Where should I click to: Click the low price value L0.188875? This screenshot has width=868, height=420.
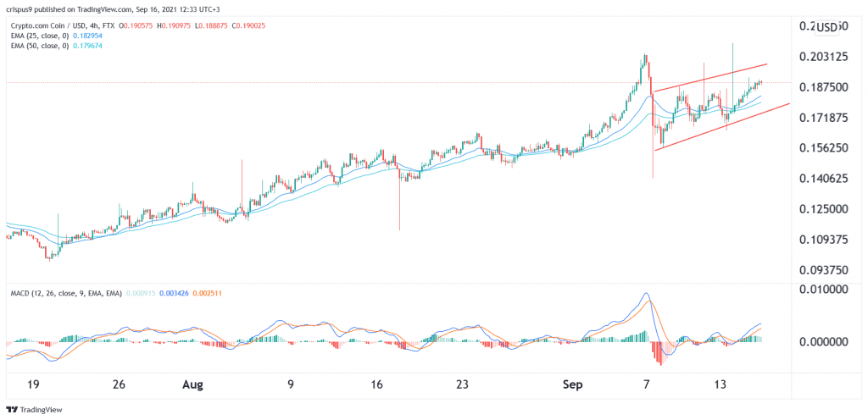[x=210, y=25]
